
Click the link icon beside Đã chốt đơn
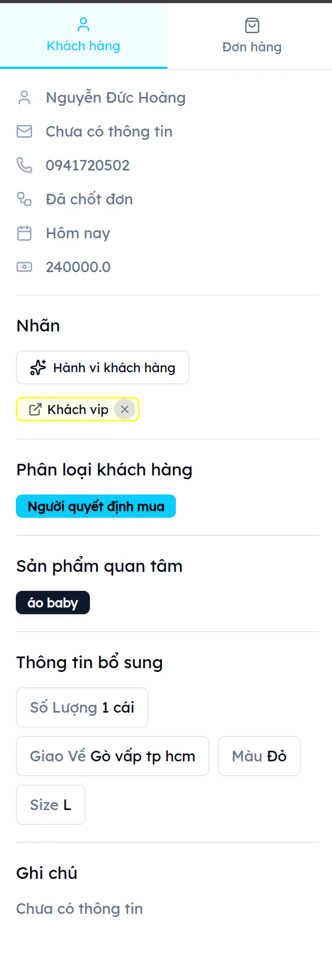tap(24, 199)
